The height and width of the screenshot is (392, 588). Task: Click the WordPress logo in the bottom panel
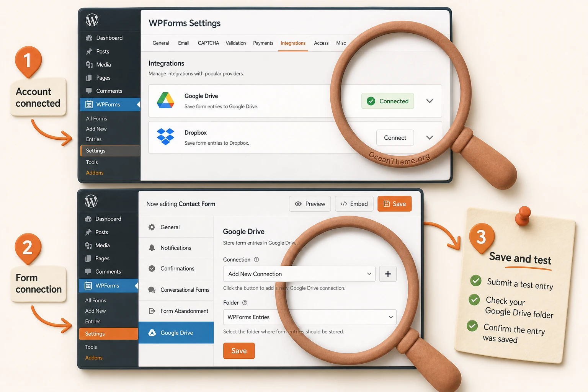(x=91, y=201)
